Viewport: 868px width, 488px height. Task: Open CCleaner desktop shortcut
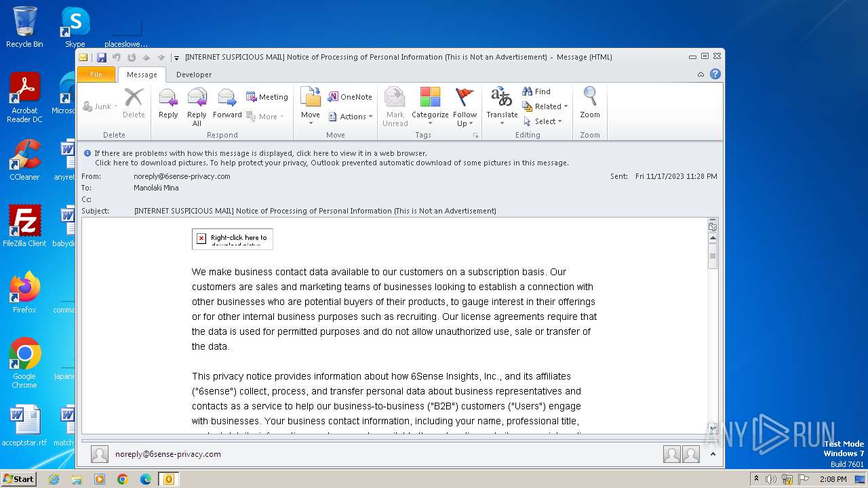(x=24, y=159)
